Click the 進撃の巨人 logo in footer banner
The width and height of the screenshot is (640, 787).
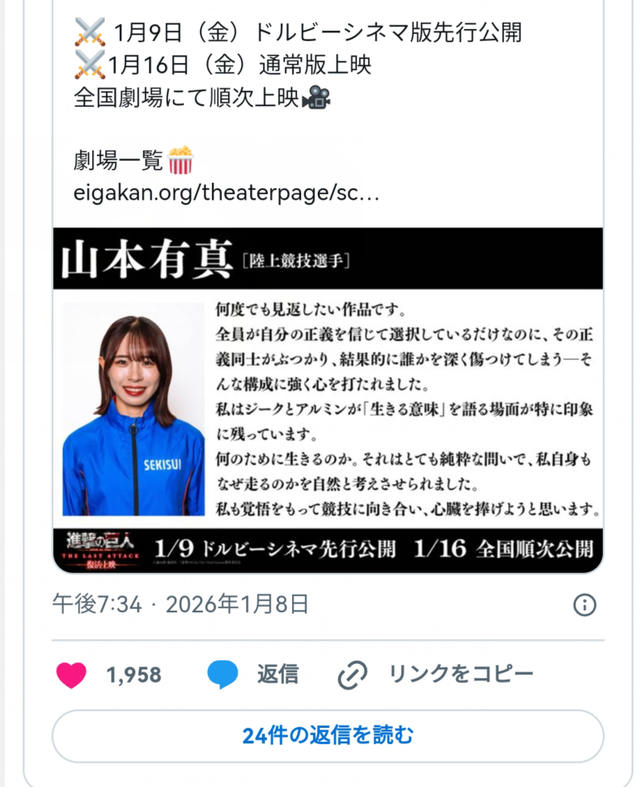point(101,551)
